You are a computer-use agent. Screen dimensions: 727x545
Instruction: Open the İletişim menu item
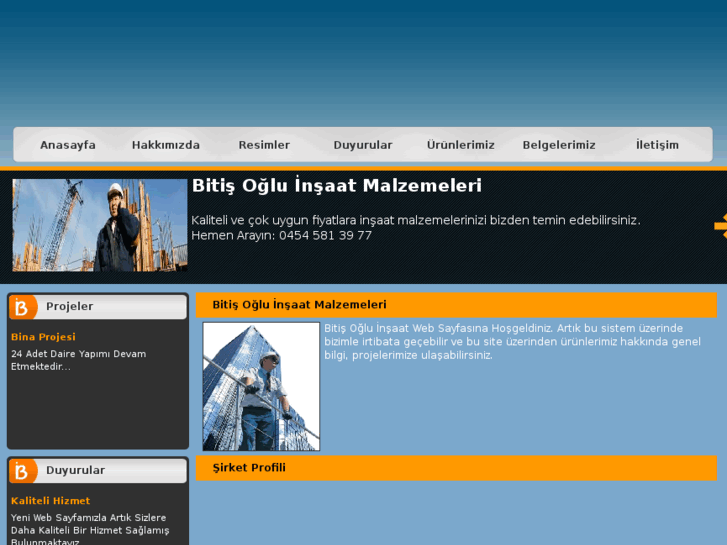pyautogui.click(x=657, y=145)
